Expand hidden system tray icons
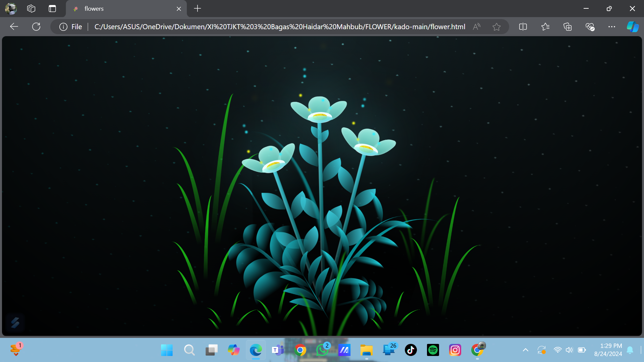This screenshot has width=644, height=362. pyautogui.click(x=526, y=350)
